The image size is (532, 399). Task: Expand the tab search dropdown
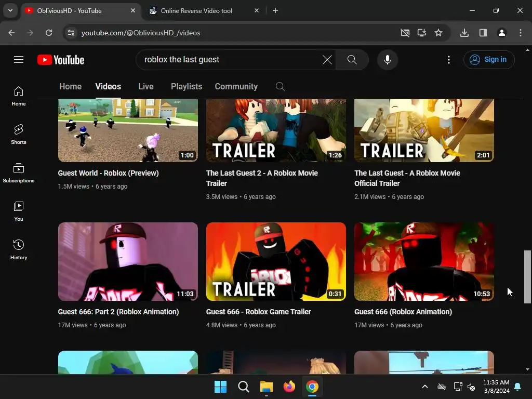[10, 10]
